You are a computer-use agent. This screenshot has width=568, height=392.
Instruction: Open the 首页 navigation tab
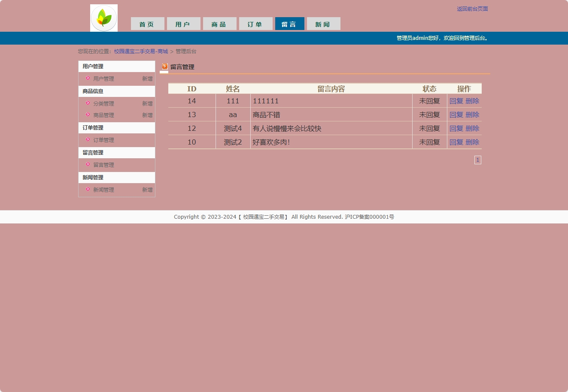coord(147,24)
